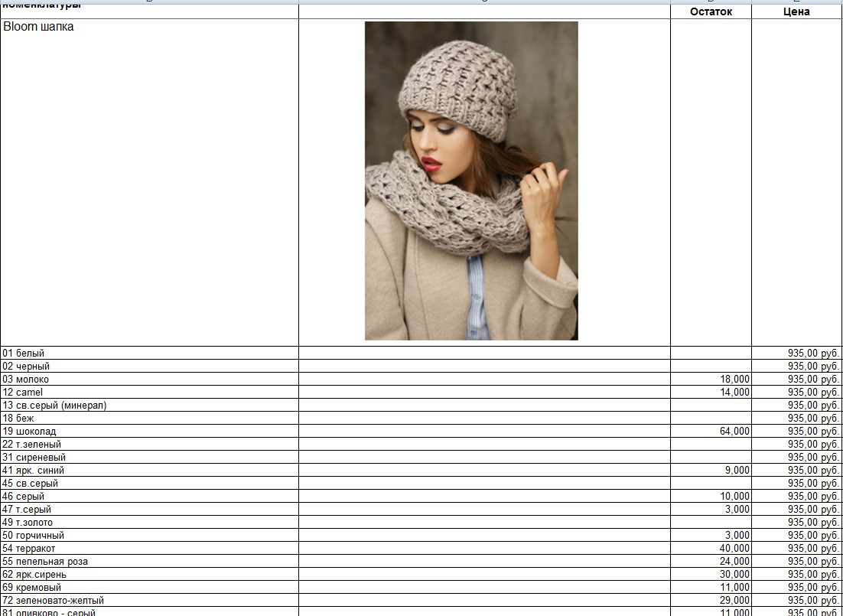Screen dimensions: 843x616
Task: Select the '49 т.золото' row label
Action: [28, 523]
